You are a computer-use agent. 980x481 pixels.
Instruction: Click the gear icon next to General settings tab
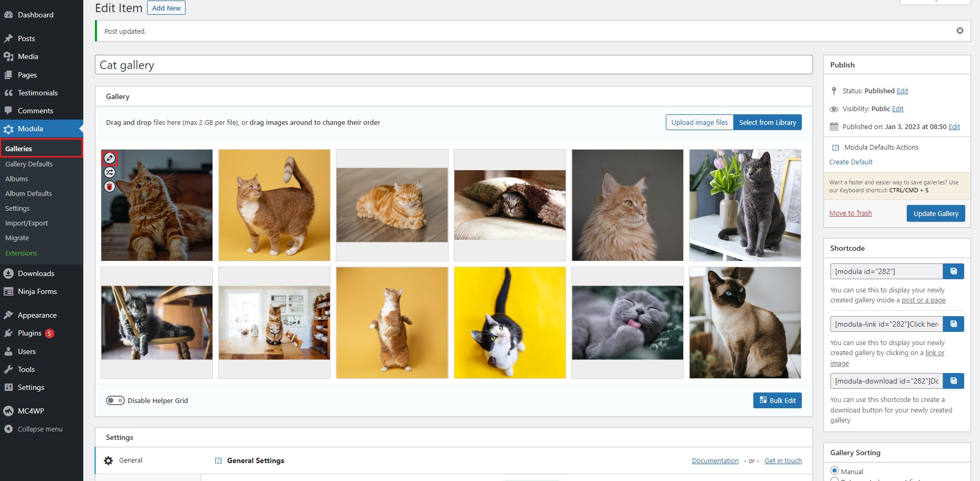(109, 460)
